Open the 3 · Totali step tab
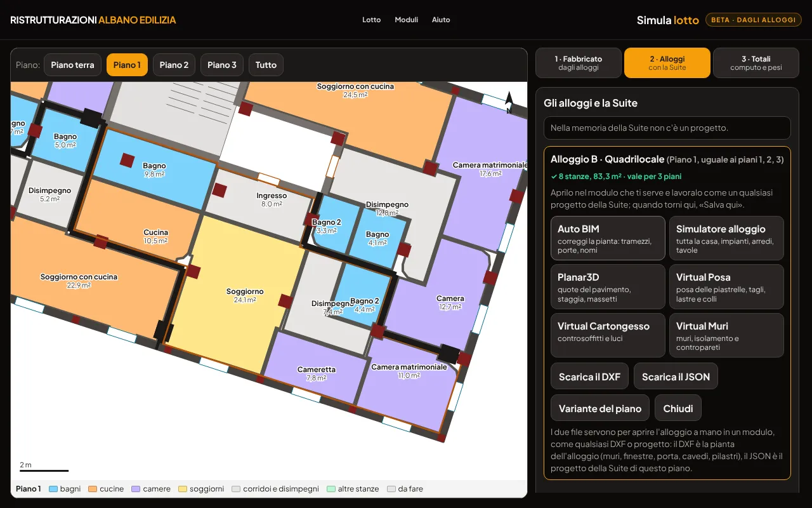812x508 pixels. [756, 63]
